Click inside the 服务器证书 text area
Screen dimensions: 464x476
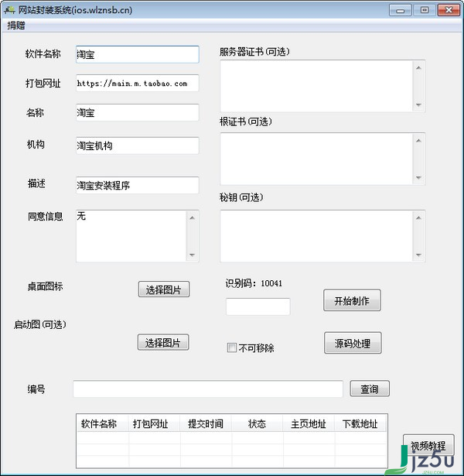[x=316, y=86]
